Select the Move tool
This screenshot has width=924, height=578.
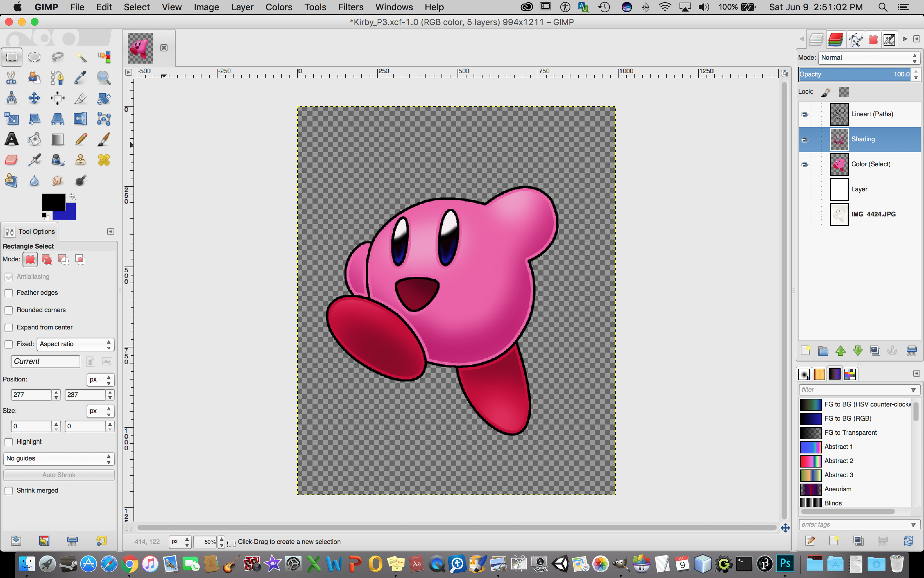pyautogui.click(x=34, y=98)
